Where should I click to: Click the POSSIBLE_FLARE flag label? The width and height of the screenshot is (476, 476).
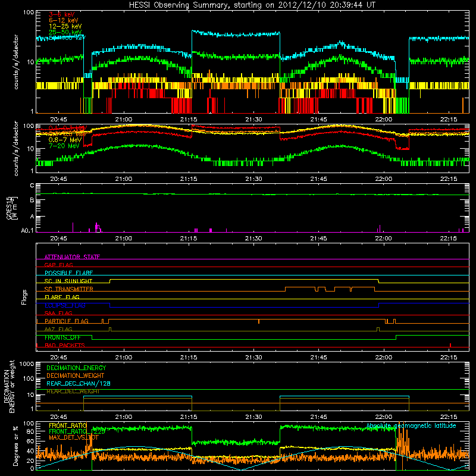(68, 273)
